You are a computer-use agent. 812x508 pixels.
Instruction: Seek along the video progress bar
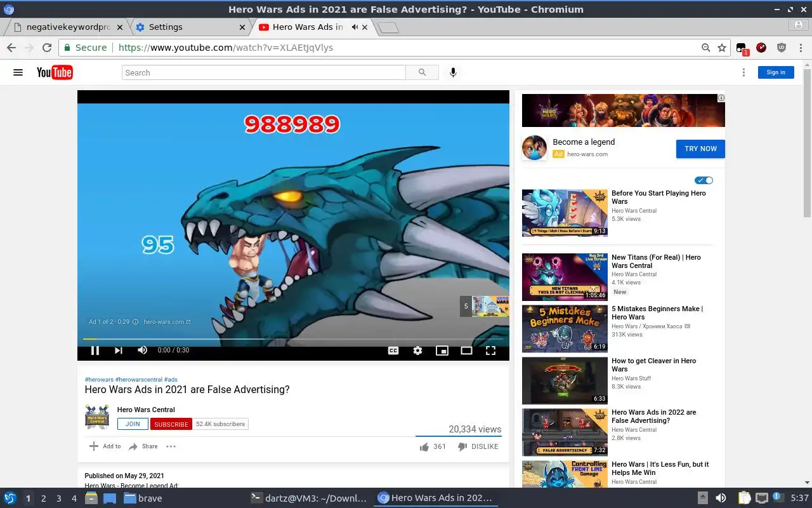tap(293, 339)
